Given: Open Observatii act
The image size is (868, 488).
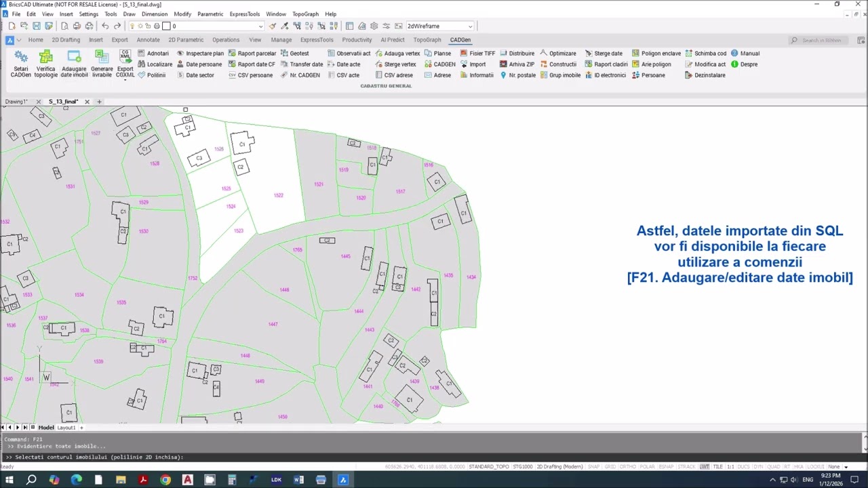Looking at the screenshot, I should point(349,54).
